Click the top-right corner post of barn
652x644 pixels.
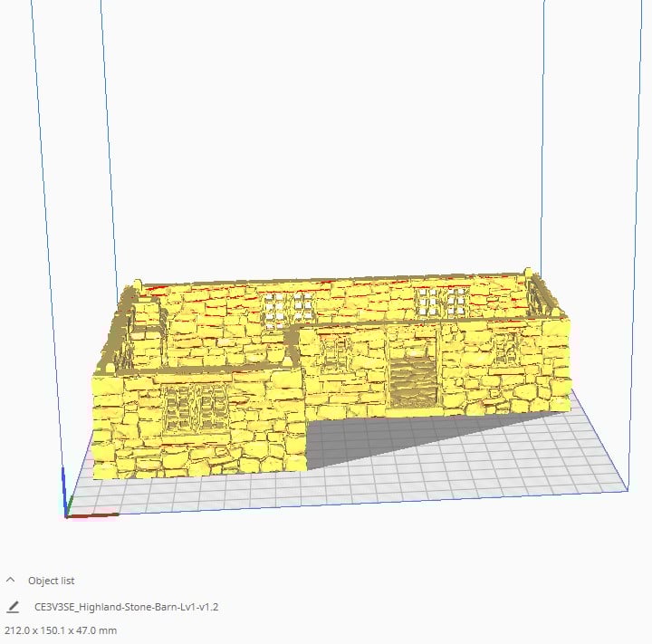point(528,274)
